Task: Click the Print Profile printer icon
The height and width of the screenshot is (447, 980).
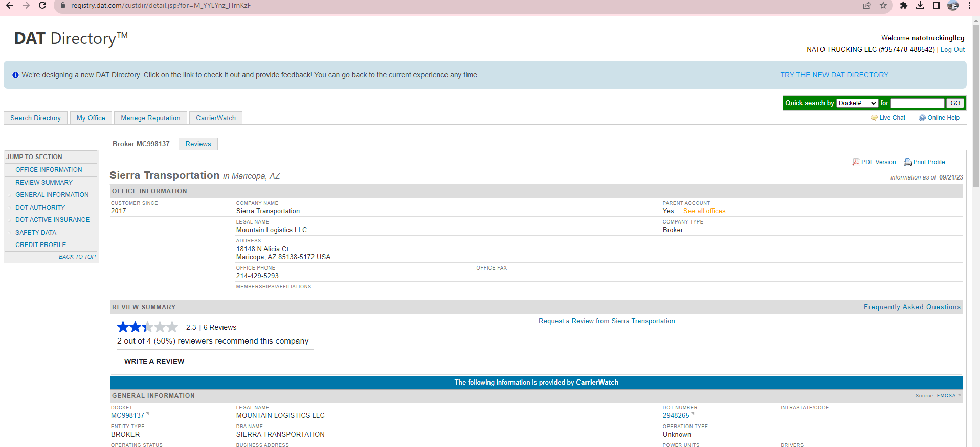Action: (x=908, y=162)
